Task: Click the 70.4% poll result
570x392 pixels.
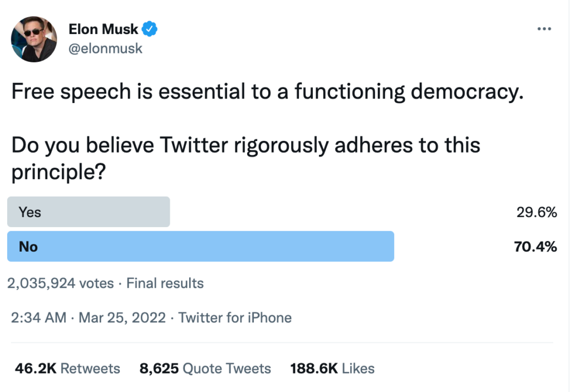Action: click(x=535, y=247)
